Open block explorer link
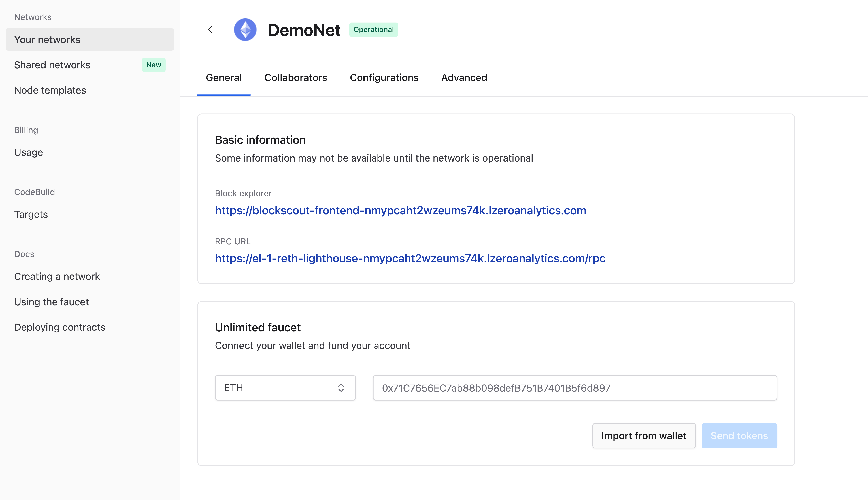Screen dimensions: 868x500 point(401,210)
